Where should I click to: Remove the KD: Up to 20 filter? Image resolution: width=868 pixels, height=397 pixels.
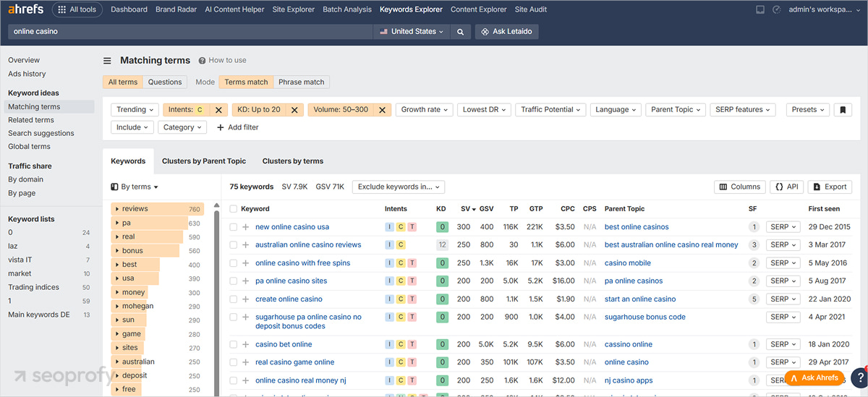click(x=294, y=110)
